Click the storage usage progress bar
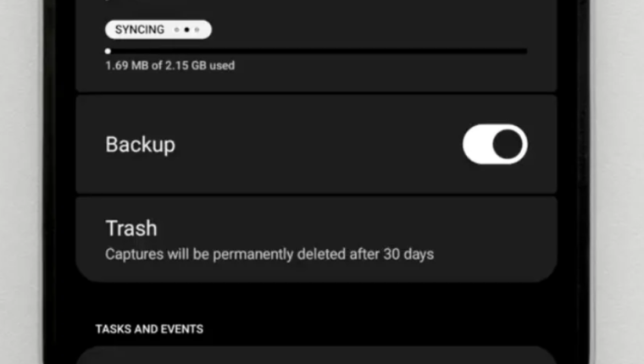Screen dimensions: 644x364 pos(315,51)
